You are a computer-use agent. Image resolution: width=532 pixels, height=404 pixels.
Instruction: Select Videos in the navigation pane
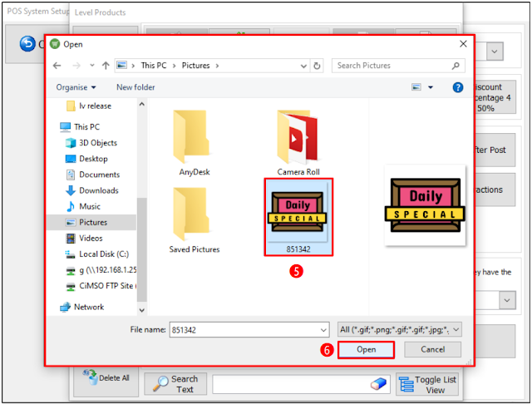click(x=84, y=239)
